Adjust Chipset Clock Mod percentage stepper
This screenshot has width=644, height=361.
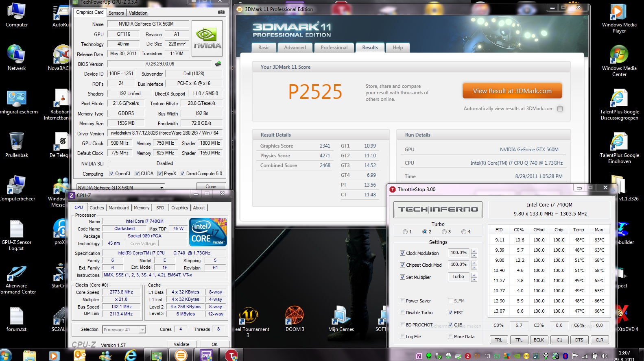coord(474,265)
